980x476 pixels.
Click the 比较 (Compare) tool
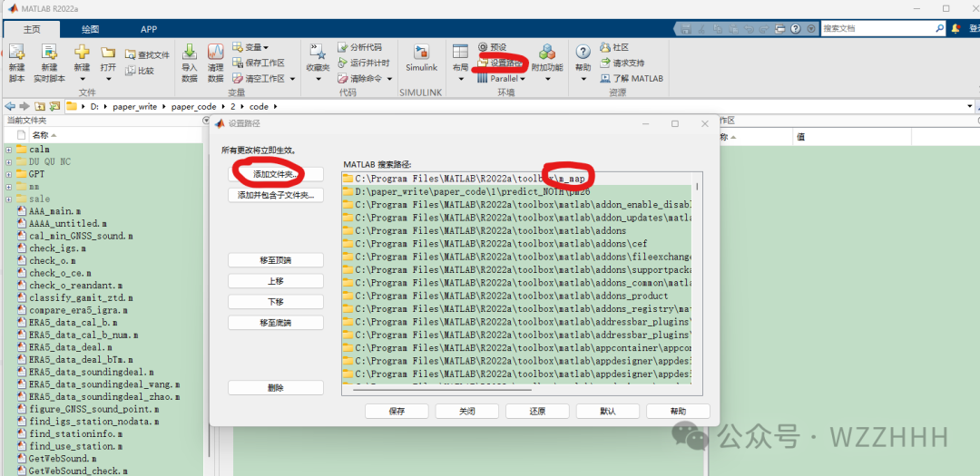140,71
